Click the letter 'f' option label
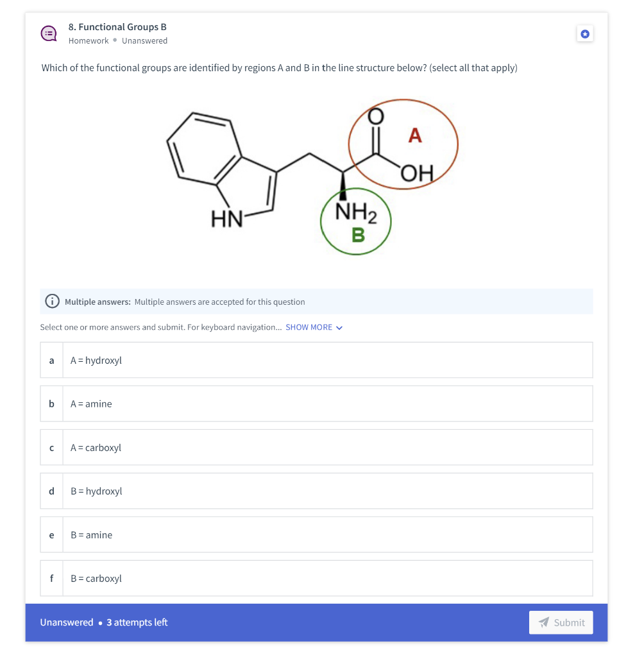644x657 pixels. coord(51,578)
